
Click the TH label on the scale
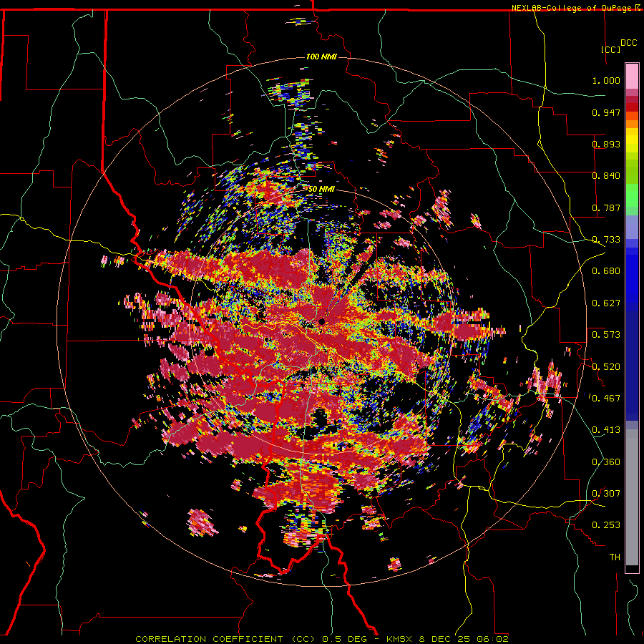point(615,557)
